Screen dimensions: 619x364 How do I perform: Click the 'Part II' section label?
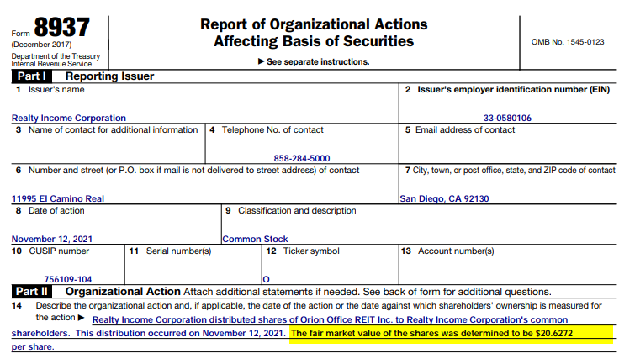[32, 292]
